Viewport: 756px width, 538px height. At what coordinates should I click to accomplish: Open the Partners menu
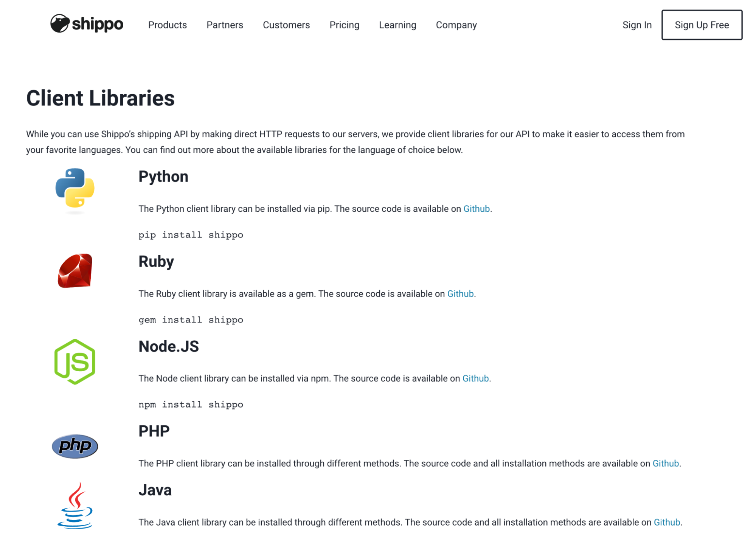click(225, 25)
